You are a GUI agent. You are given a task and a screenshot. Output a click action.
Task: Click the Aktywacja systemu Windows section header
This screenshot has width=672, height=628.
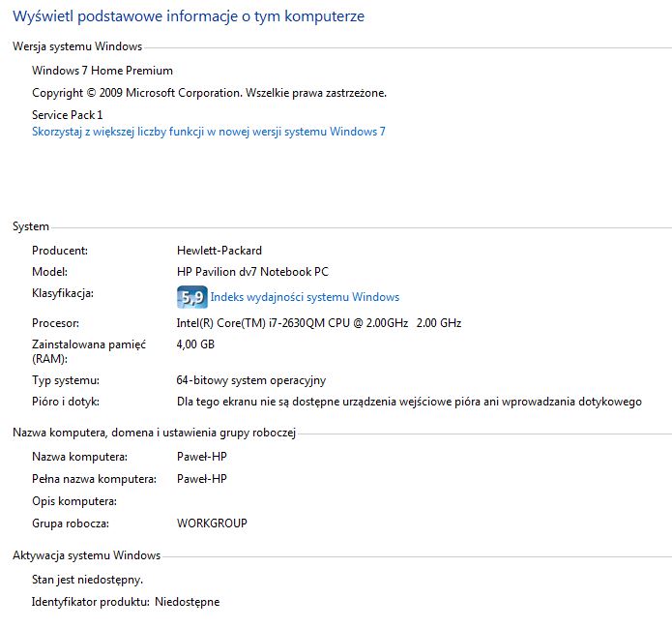87,555
